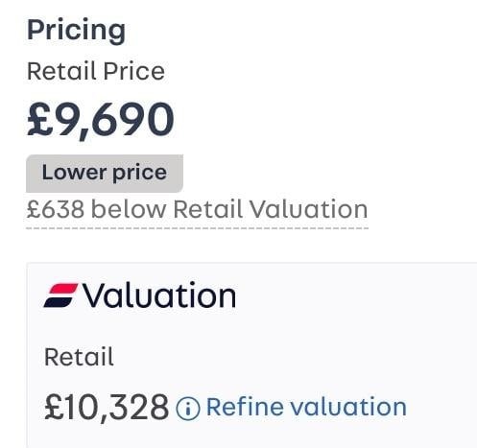Click the pound sign of the £9,690 price
This screenshot has height=448, width=477.
point(39,119)
